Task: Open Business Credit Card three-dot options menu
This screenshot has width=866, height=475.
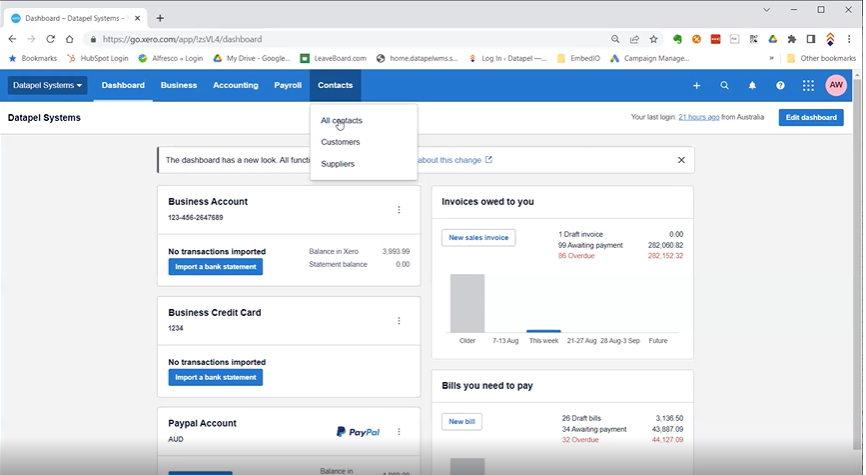Action: pos(399,321)
